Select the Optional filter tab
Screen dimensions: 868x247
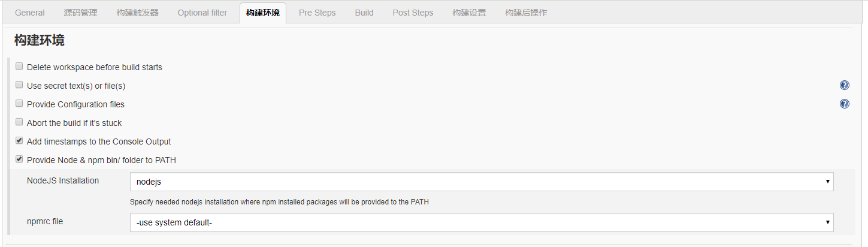tap(202, 13)
